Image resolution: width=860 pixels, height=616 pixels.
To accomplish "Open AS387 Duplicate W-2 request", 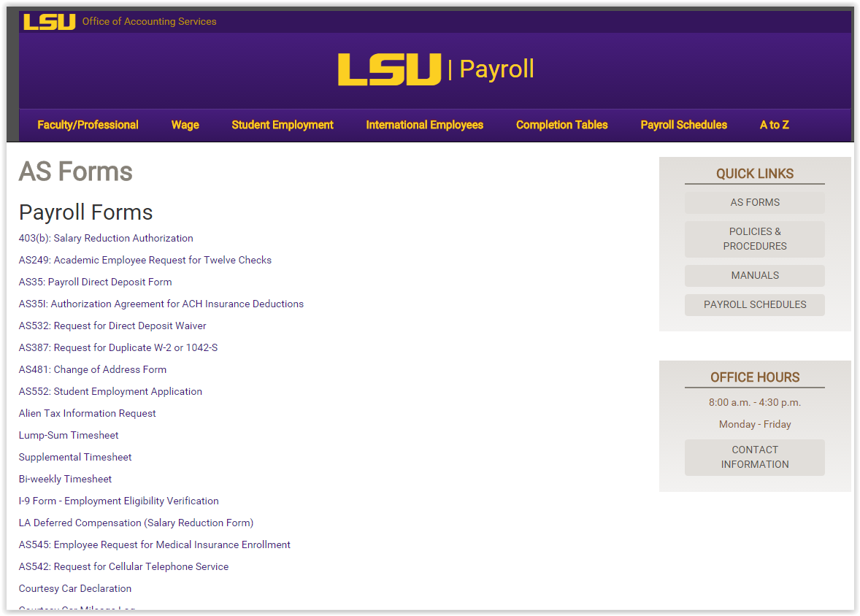I will tap(118, 347).
